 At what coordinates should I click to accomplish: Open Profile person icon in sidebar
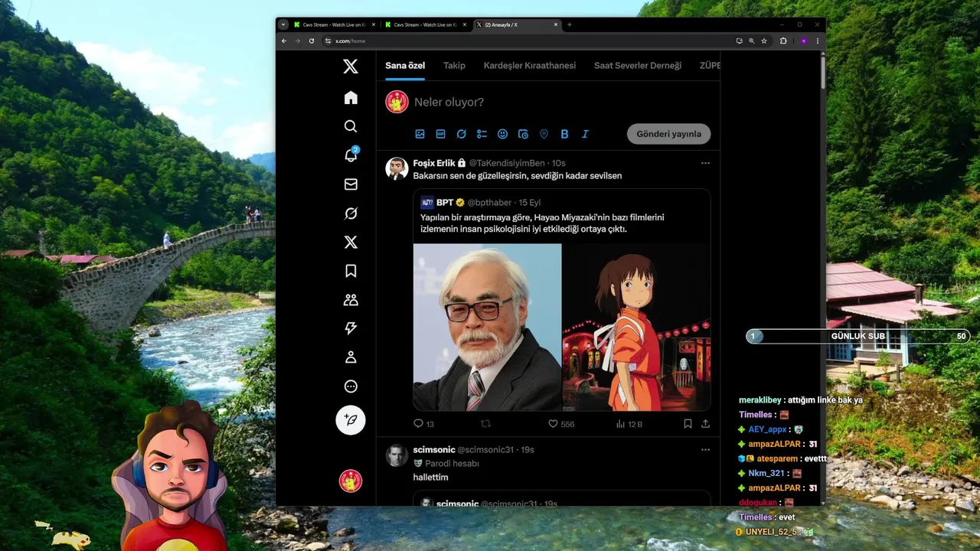(351, 357)
